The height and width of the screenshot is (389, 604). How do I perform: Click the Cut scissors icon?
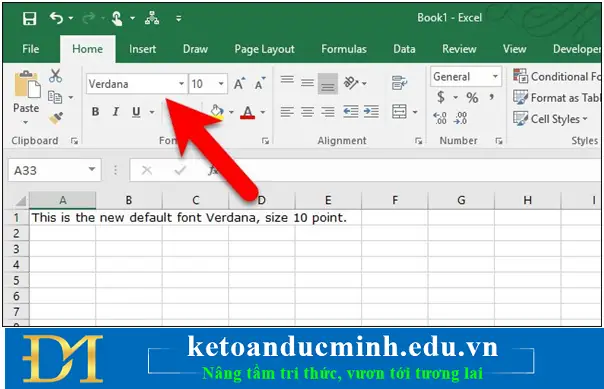point(55,76)
